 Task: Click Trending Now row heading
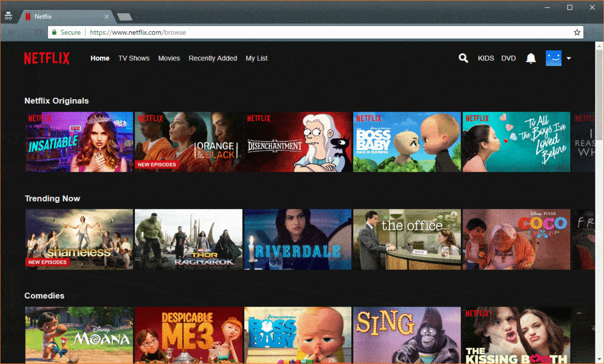click(52, 198)
